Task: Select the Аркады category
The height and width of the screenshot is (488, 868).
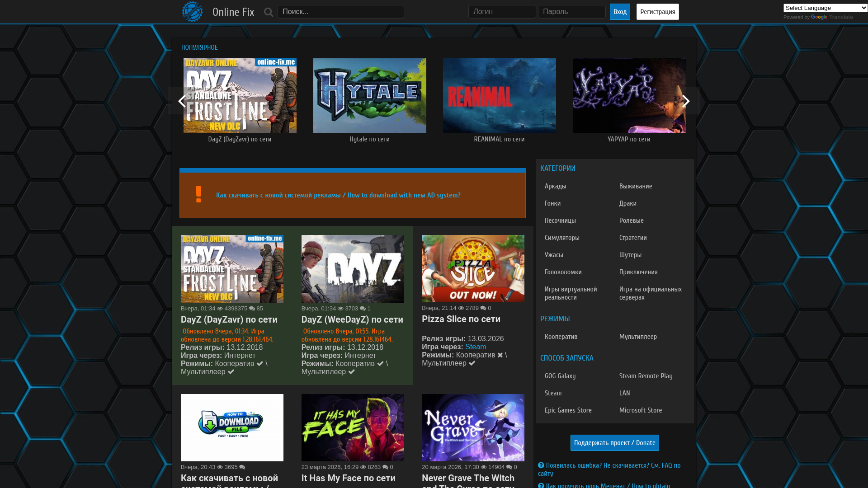Action: point(555,186)
